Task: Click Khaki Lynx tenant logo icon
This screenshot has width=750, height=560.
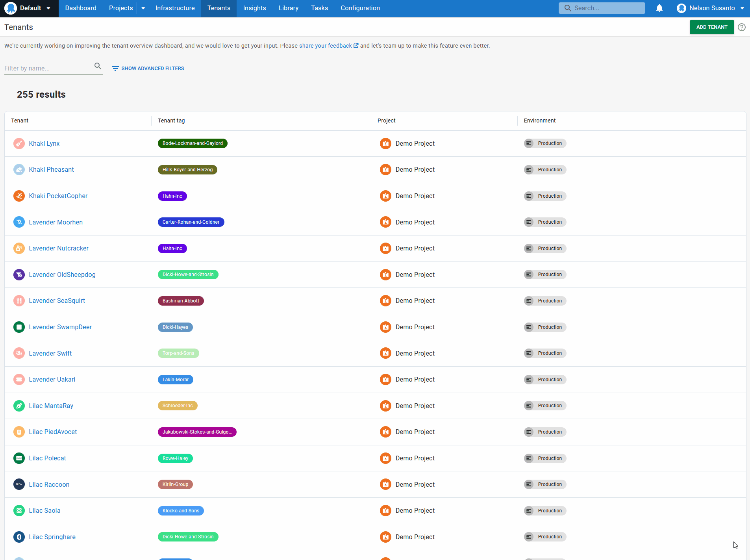Action: coord(19,143)
